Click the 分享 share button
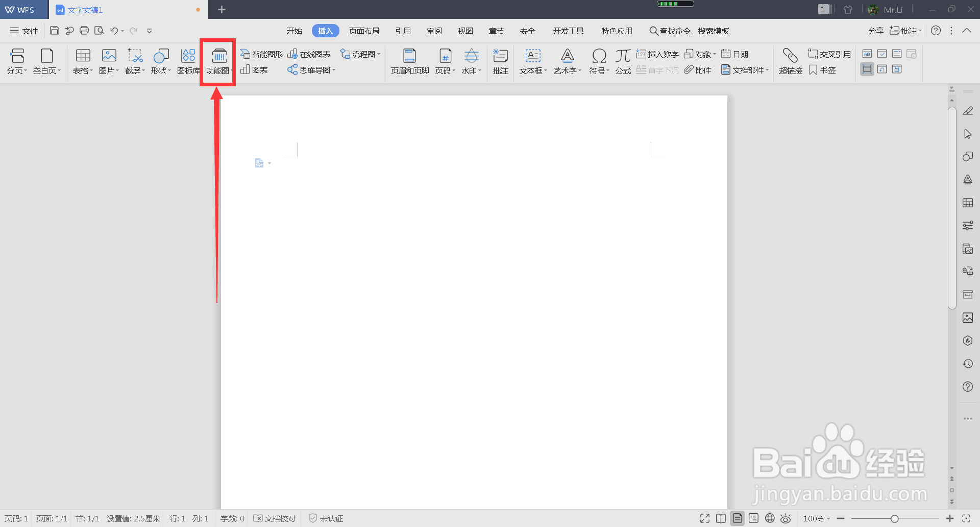The image size is (980, 527). [876, 31]
